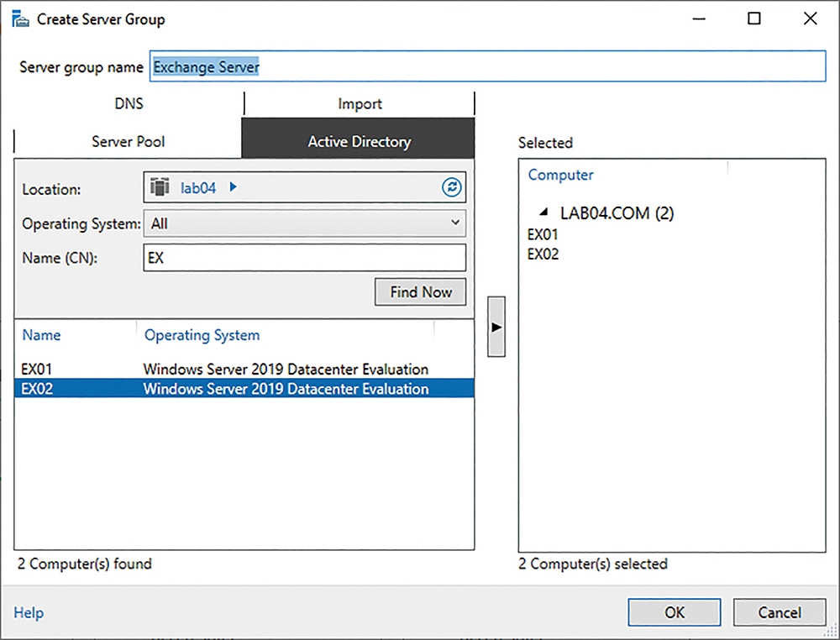Sort results by Operating System column header
This screenshot has width=840, height=640.
click(202, 335)
